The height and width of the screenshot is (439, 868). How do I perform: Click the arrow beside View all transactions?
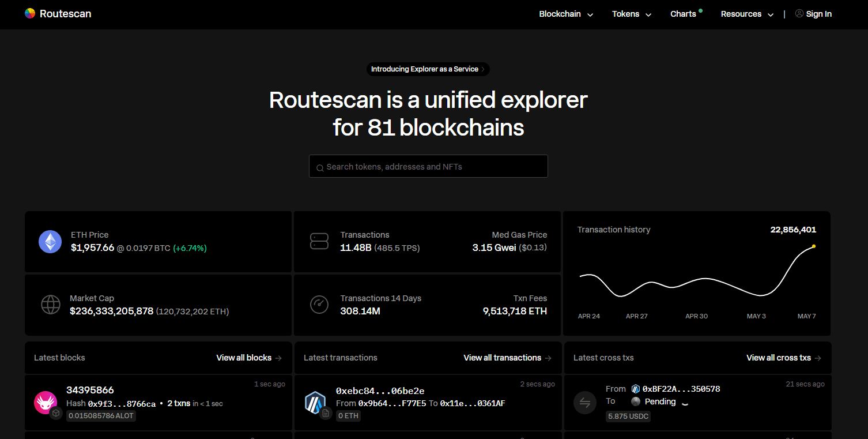(548, 358)
